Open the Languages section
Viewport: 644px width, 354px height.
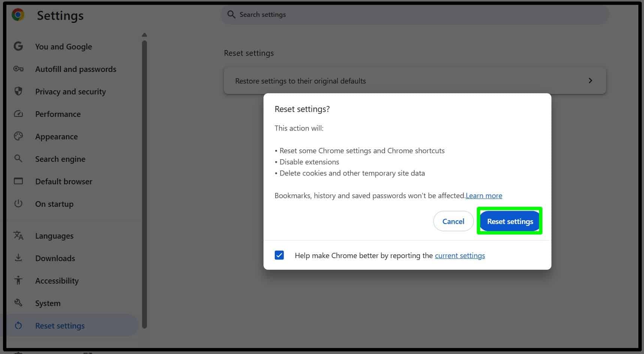pyautogui.click(x=54, y=236)
